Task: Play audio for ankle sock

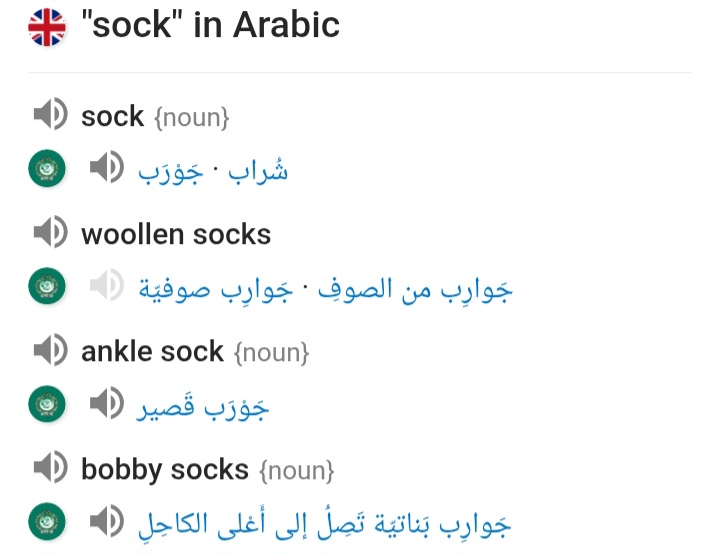Action: pos(51,350)
